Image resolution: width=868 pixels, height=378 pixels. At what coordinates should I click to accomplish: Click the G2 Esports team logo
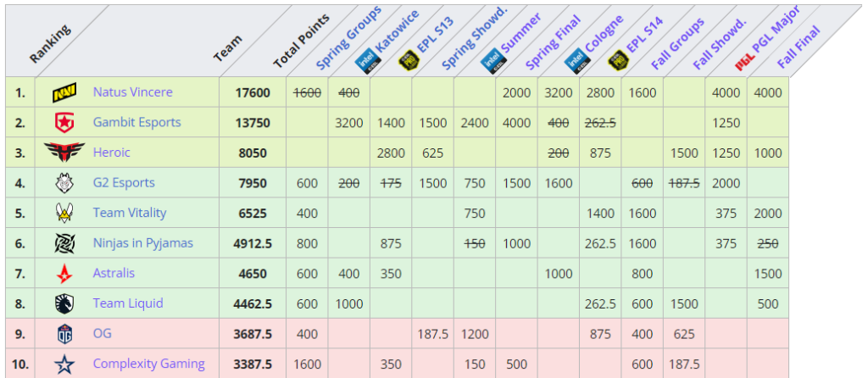click(64, 182)
